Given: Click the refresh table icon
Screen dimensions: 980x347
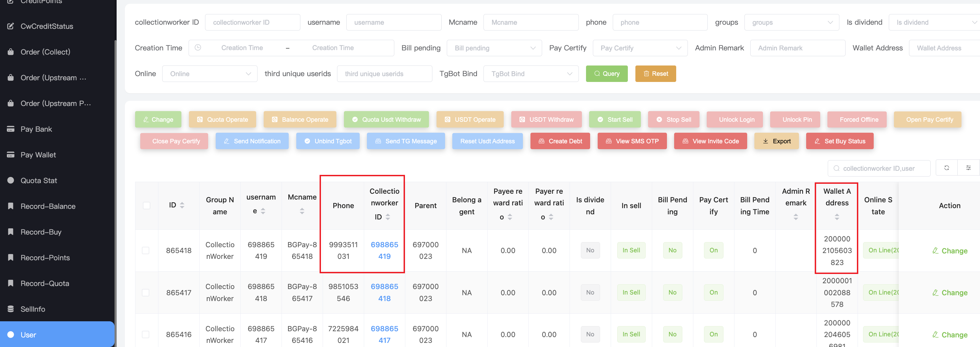Looking at the screenshot, I should coord(946,168).
